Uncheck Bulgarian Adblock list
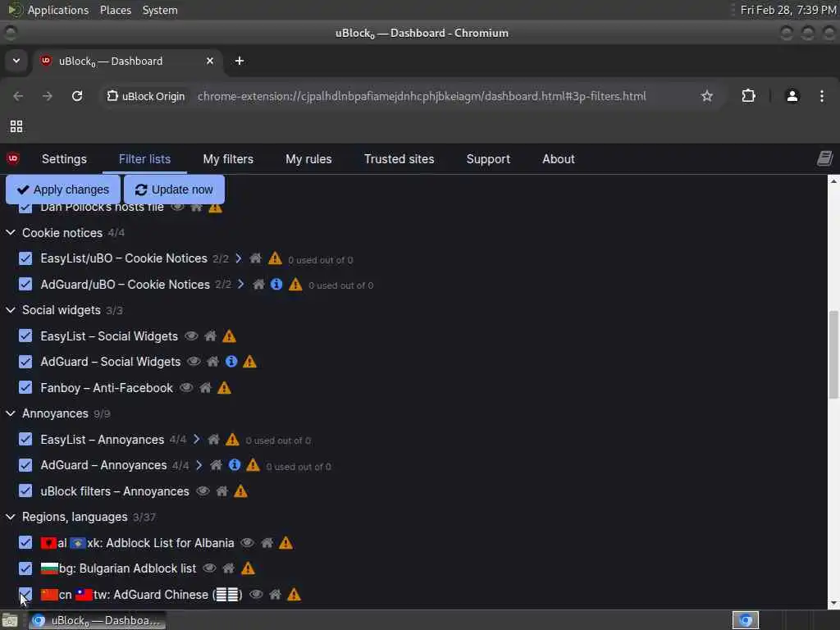Screen dimensions: 840x630 tap(25, 568)
